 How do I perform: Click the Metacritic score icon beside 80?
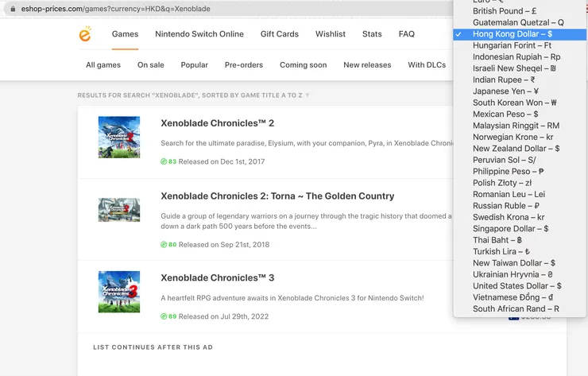pyautogui.click(x=164, y=245)
